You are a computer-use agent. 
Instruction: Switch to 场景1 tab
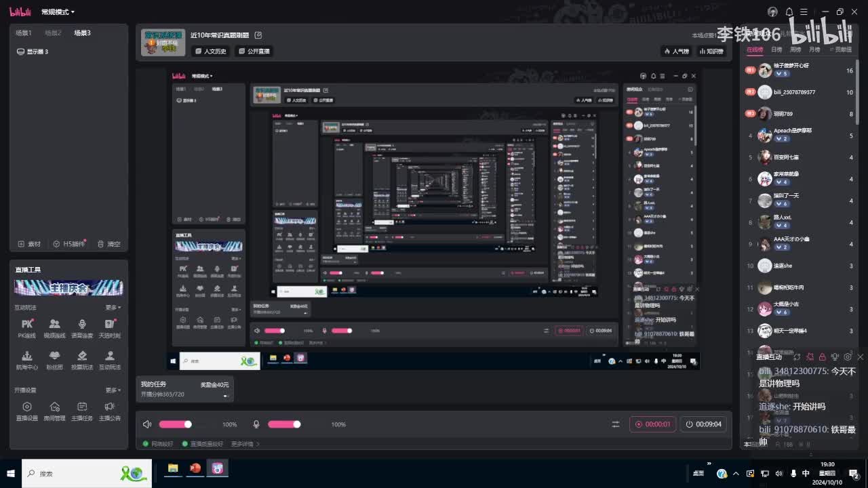[x=24, y=33]
